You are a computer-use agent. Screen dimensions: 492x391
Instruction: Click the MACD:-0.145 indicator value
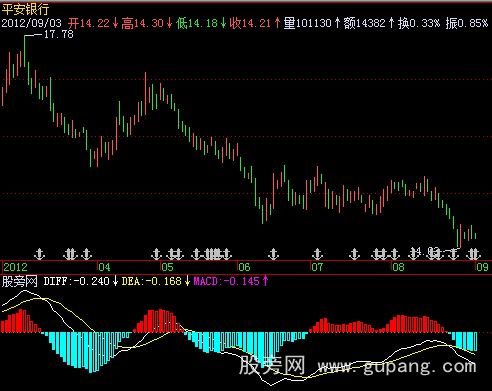pos(226,281)
